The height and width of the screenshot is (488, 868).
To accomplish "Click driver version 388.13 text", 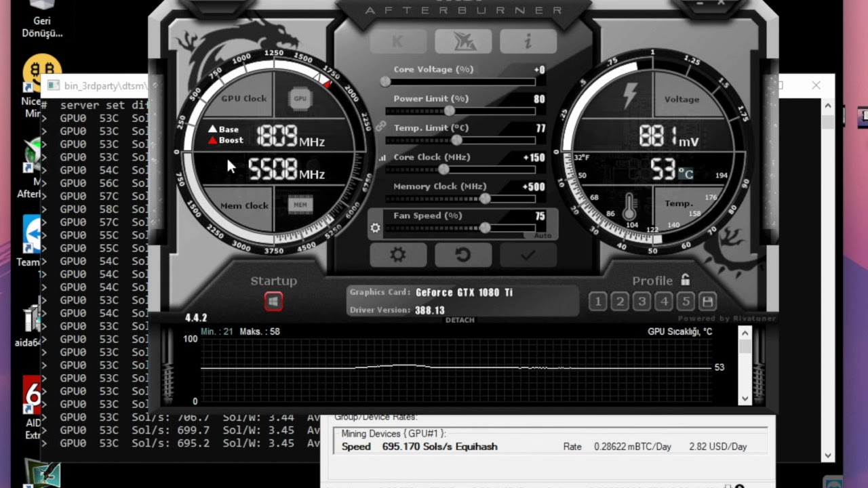I will click(430, 310).
